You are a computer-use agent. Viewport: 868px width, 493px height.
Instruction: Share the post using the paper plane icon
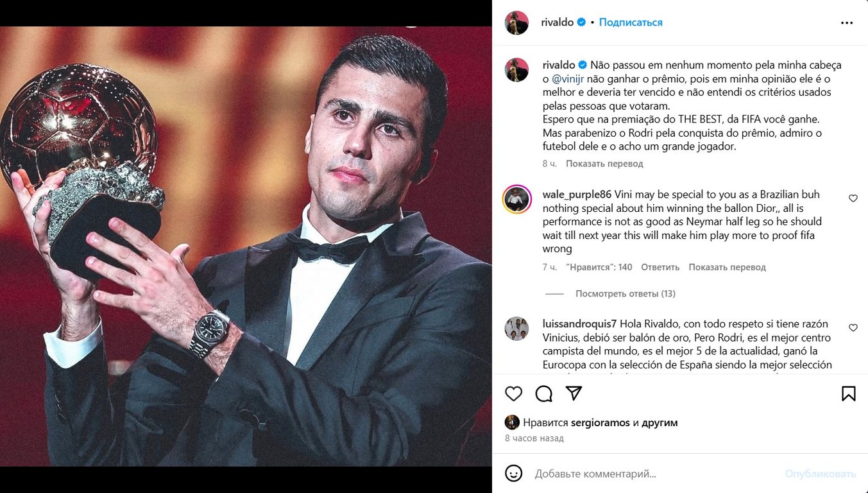(x=574, y=394)
